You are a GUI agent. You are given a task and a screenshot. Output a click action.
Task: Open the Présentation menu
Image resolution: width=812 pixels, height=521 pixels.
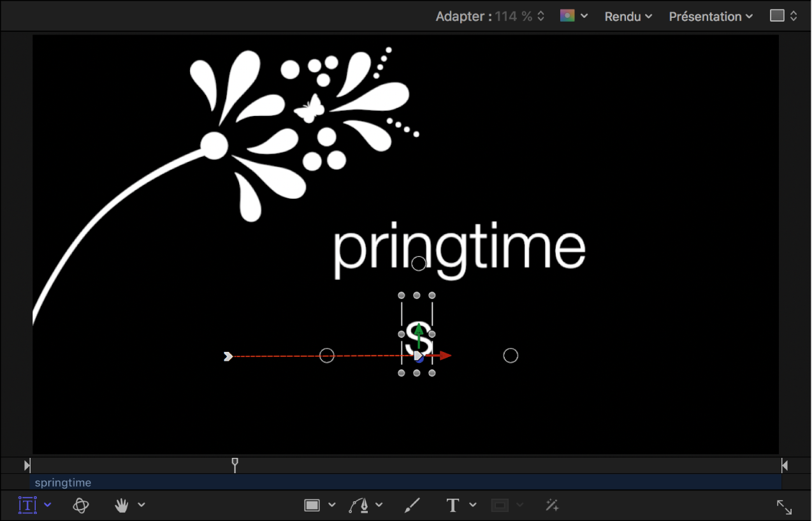pyautogui.click(x=710, y=17)
